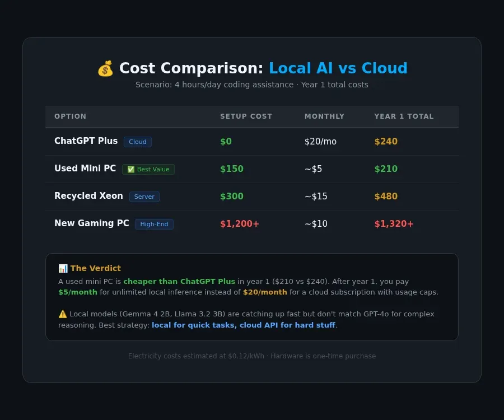
Task: Click the orange '$20/month' text
Action: pos(265,292)
